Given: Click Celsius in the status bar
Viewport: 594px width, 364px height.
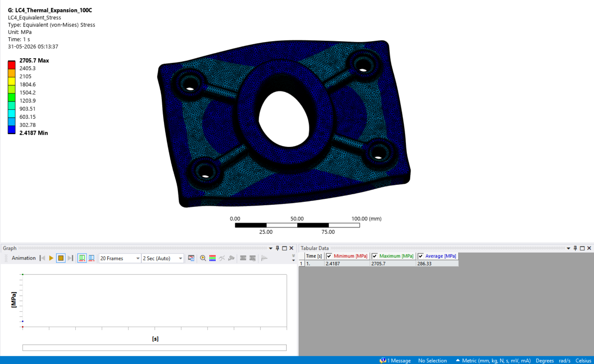Looking at the screenshot, I should click(583, 361).
